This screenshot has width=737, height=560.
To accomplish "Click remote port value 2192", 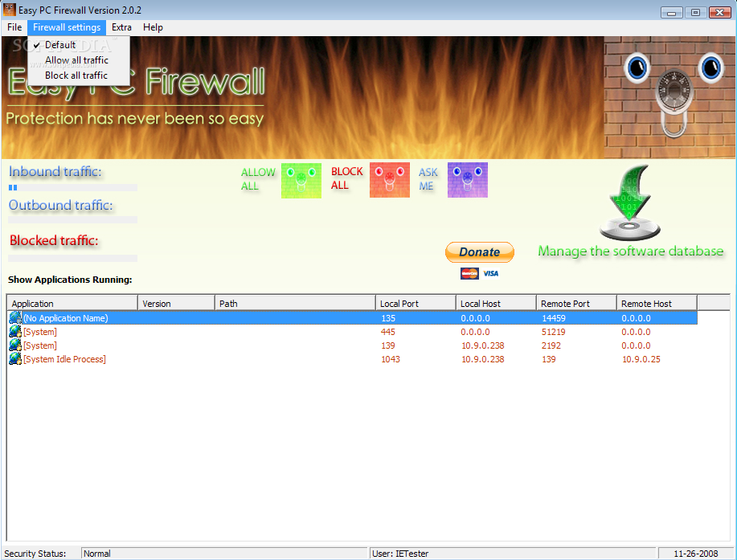I will [x=551, y=345].
